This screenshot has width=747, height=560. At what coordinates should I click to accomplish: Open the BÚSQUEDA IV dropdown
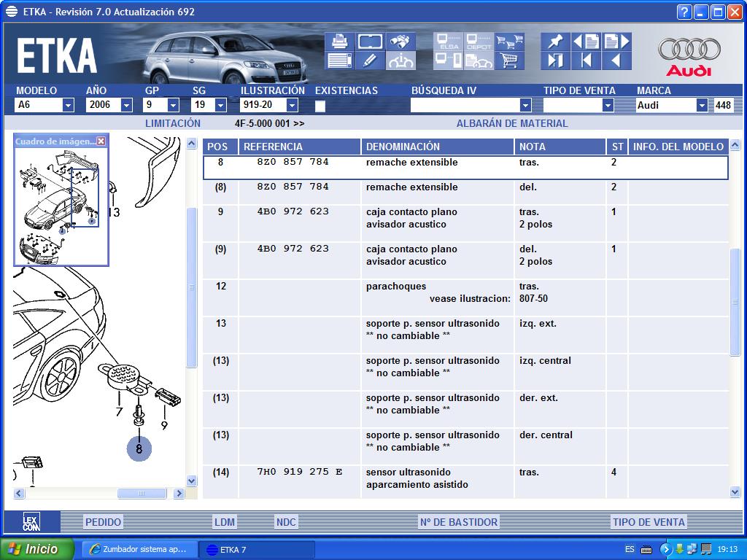click(x=525, y=105)
